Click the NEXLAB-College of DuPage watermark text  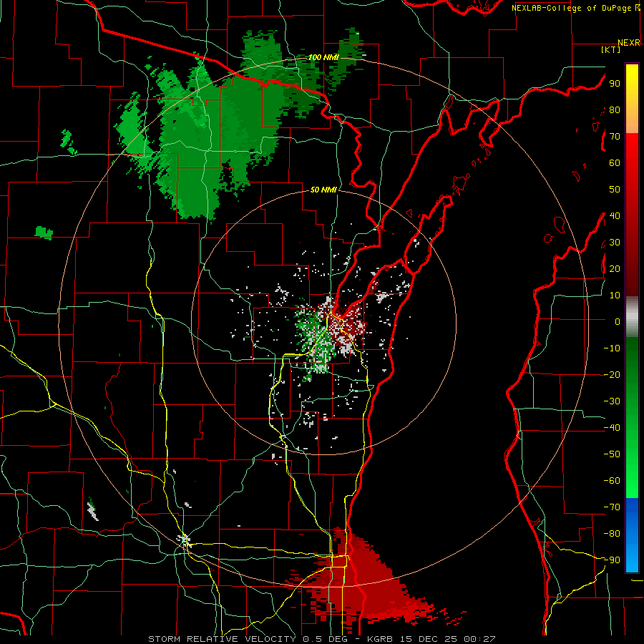point(575,8)
